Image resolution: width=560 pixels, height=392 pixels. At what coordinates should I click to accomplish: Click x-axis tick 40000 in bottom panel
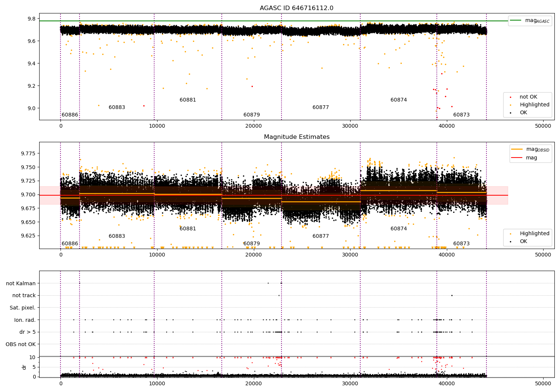(x=447, y=383)
